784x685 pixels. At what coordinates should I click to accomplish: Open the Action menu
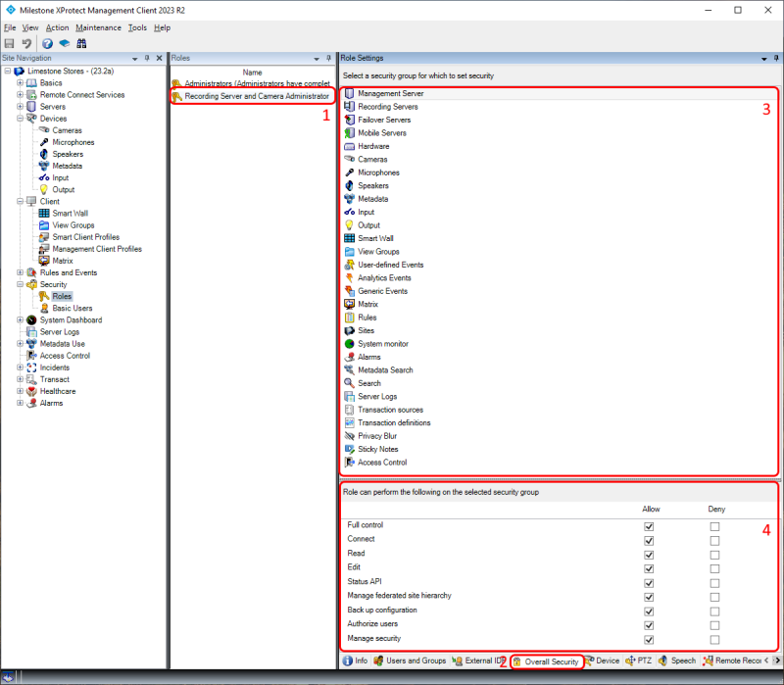[57, 27]
